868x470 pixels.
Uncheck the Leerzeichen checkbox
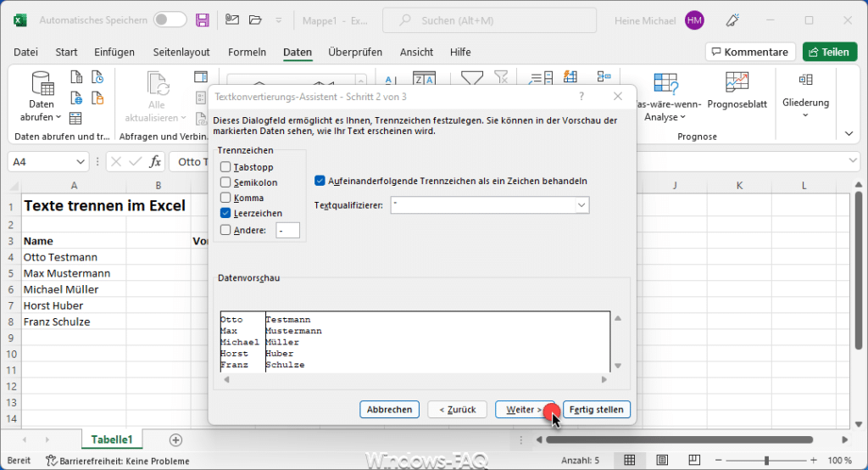(x=225, y=214)
